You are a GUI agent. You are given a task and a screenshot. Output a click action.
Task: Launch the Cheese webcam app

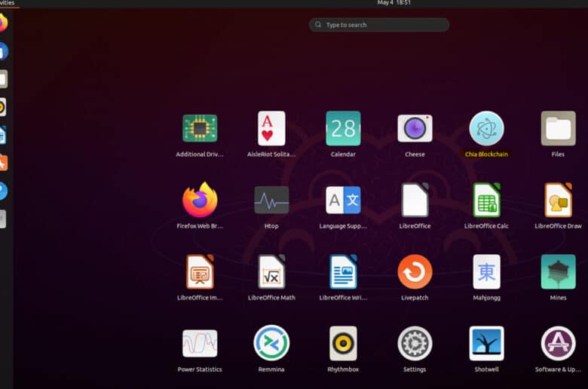coord(415,129)
